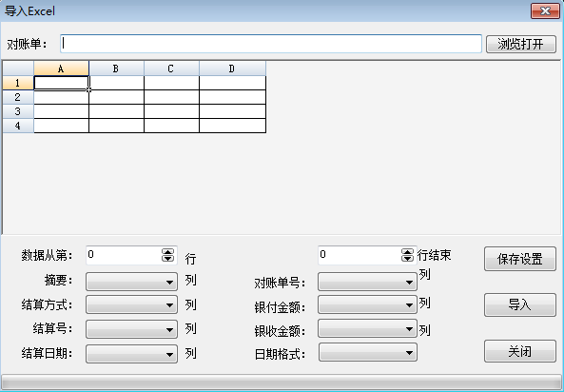Open the 摘要 column dropdown

coord(131,282)
